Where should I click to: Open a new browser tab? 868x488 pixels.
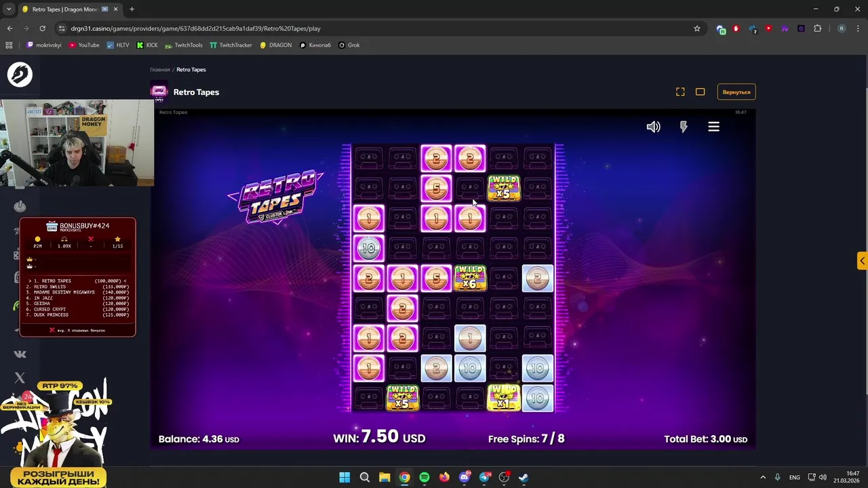click(x=132, y=9)
